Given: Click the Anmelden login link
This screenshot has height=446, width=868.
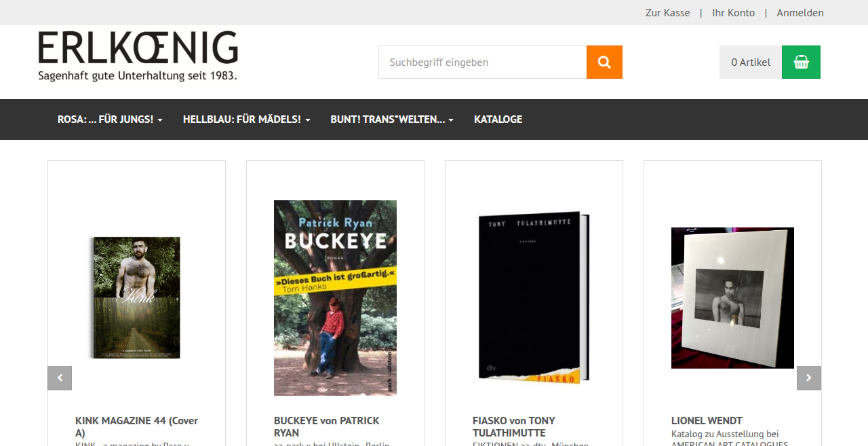Looking at the screenshot, I should (x=800, y=13).
